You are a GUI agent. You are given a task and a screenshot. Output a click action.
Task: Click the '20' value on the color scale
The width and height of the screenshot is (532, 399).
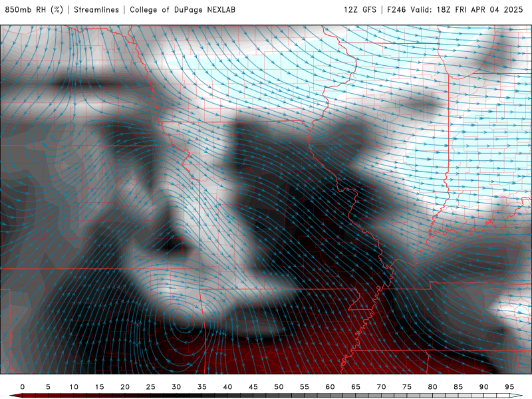point(125,387)
